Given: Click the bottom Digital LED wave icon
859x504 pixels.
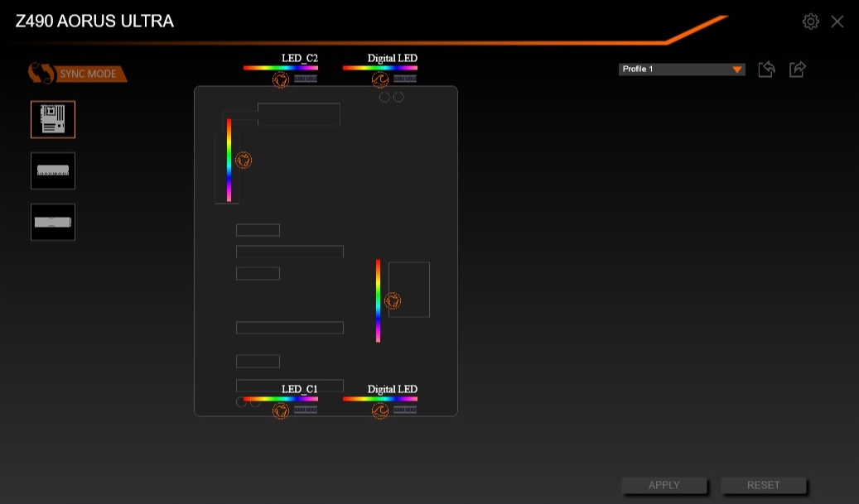Looking at the screenshot, I should pyautogui.click(x=380, y=410).
